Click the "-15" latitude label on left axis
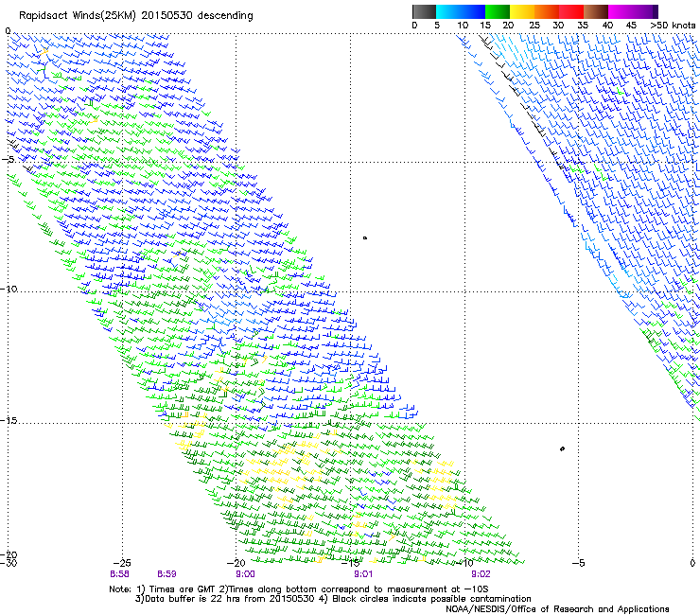 click(x=9, y=420)
